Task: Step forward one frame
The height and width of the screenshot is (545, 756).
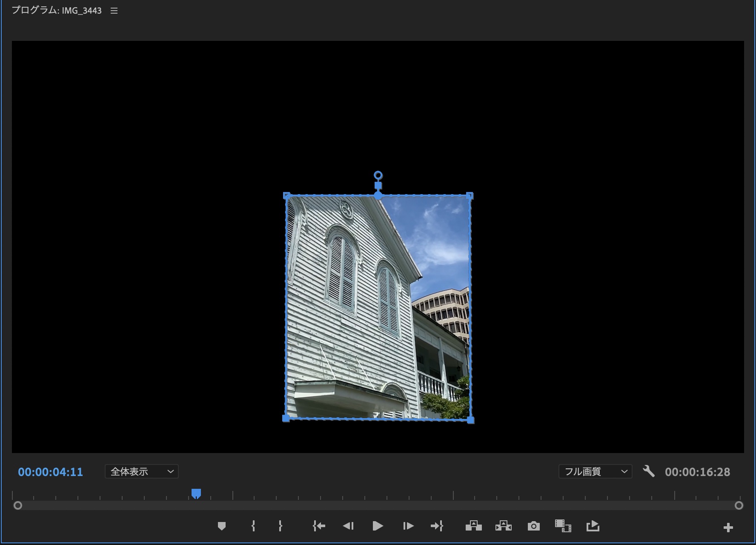Action: click(x=408, y=526)
